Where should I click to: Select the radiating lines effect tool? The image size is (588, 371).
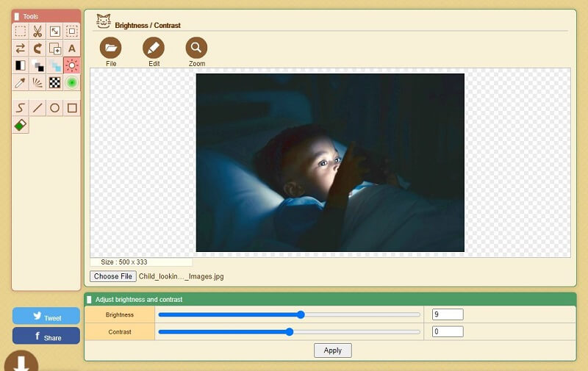point(37,83)
